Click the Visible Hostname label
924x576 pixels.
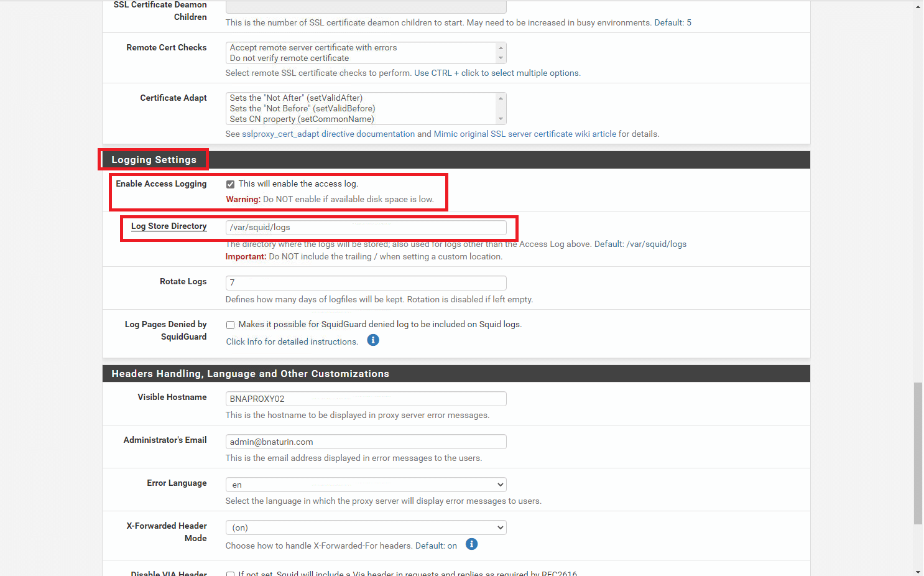point(172,397)
